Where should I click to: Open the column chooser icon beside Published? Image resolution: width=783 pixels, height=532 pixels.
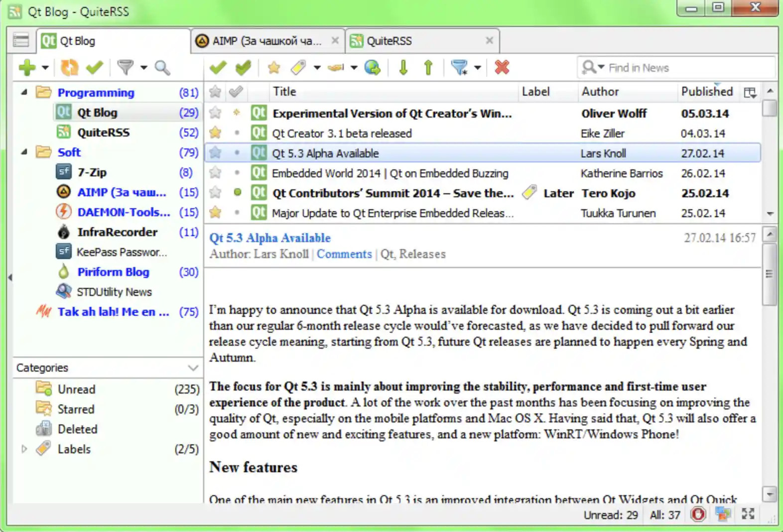[x=750, y=92]
